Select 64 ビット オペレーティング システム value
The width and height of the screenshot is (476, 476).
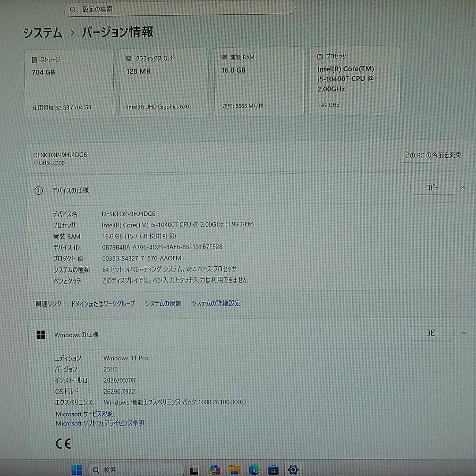pyautogui.click(x=169, y=269)
